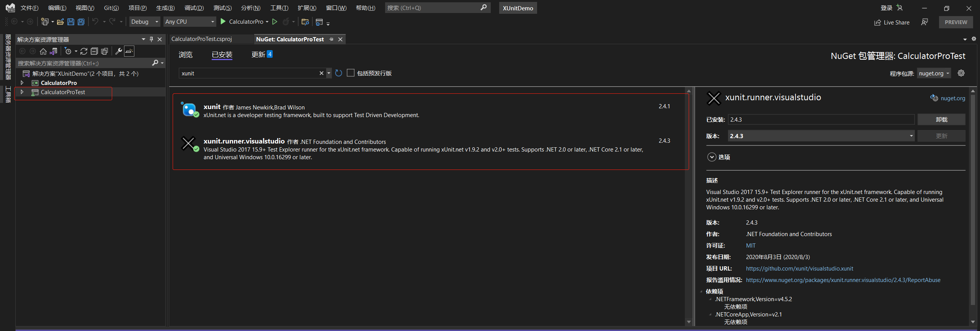The image size is (980, 331).
Task: Open the MIT license link
Action: point(751,245)
